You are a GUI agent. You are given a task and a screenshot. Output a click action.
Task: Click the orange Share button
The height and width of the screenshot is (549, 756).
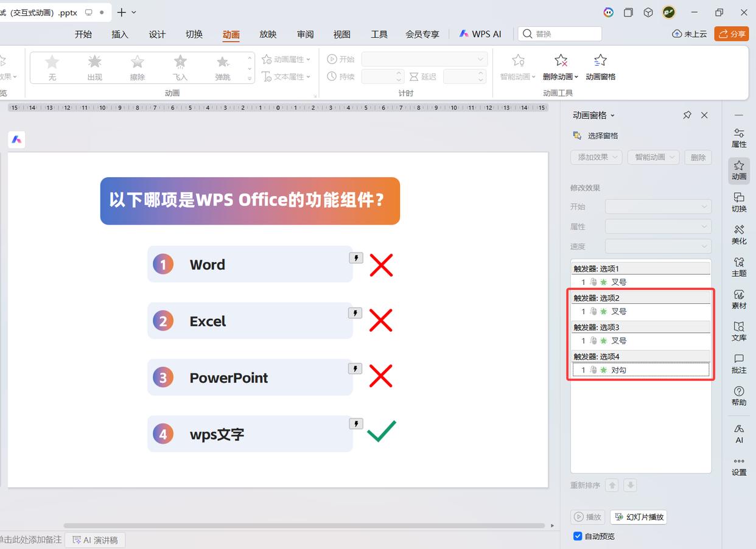(x=731, y=33)
